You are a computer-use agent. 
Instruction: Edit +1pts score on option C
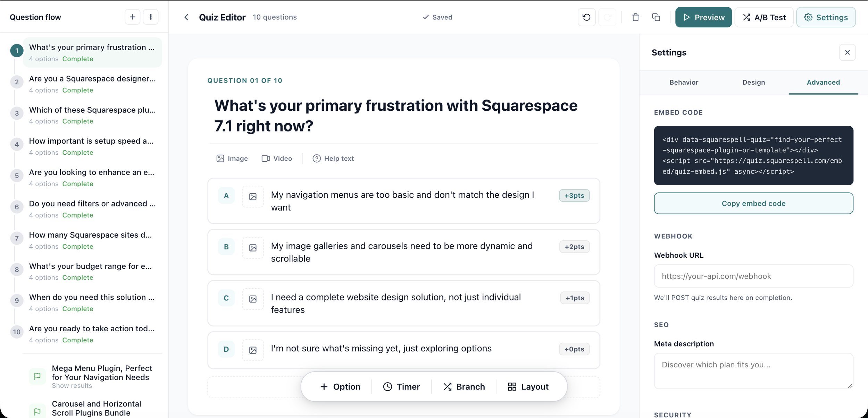[x=575, y=298]
